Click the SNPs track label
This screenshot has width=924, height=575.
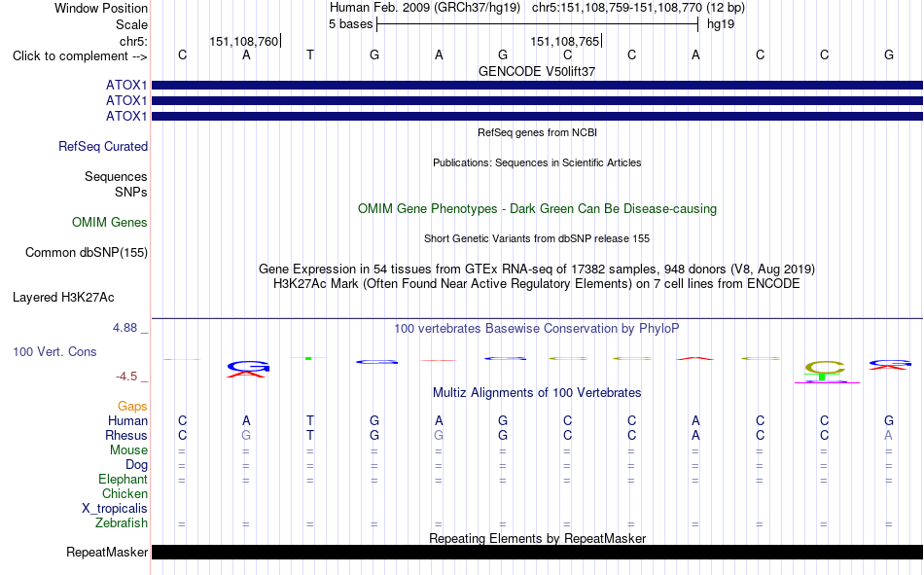pos(131,193)
